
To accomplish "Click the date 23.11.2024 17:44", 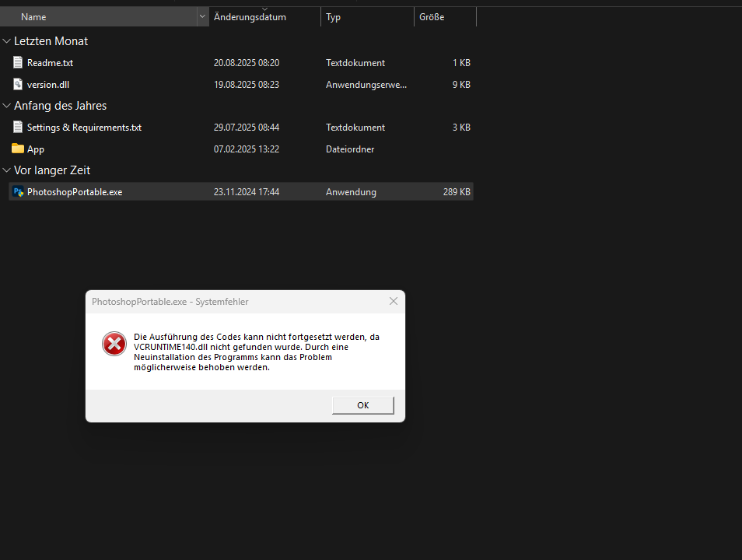I will point(247,191).
